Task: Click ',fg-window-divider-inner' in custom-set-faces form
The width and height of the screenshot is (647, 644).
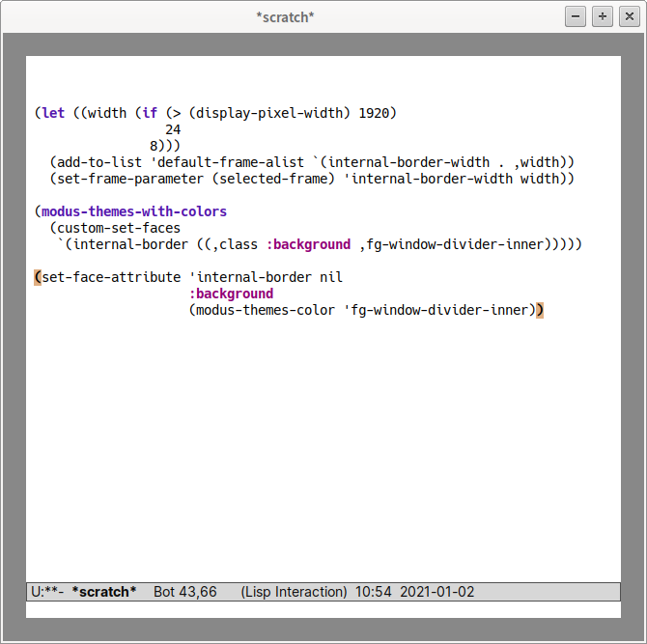Action: click(x=452, y=244)
